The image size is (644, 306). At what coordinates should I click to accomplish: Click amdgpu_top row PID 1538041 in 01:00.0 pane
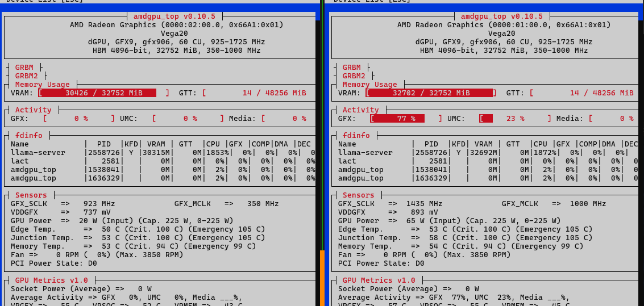488,170
